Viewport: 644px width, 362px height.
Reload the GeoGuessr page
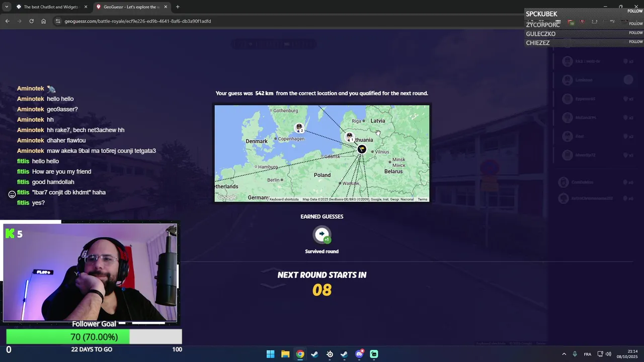31,21
